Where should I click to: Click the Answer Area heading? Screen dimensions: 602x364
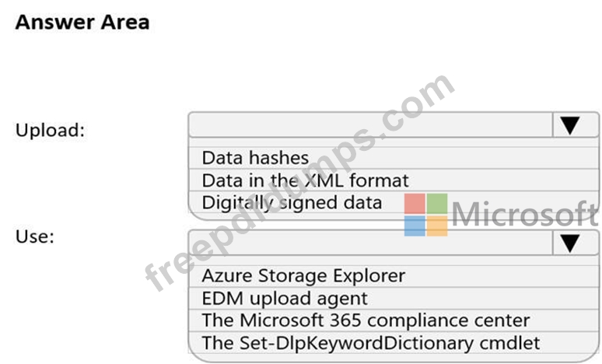click(x=82, y=23)
